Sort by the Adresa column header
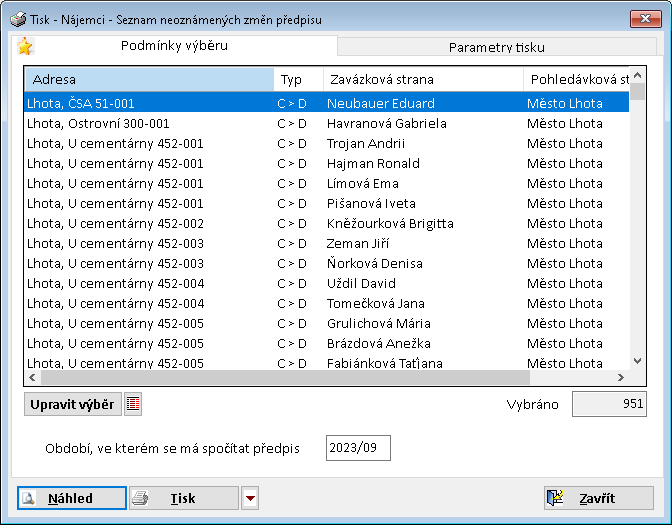The width and height of the screenshot is (672, 525). click(x=148, y=79)
